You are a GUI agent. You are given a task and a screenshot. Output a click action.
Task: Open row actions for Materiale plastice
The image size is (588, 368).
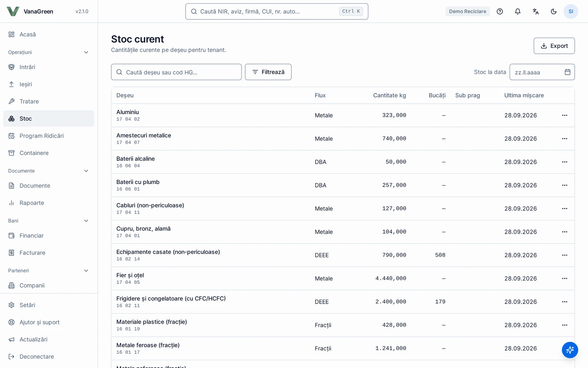click(564, 325)
